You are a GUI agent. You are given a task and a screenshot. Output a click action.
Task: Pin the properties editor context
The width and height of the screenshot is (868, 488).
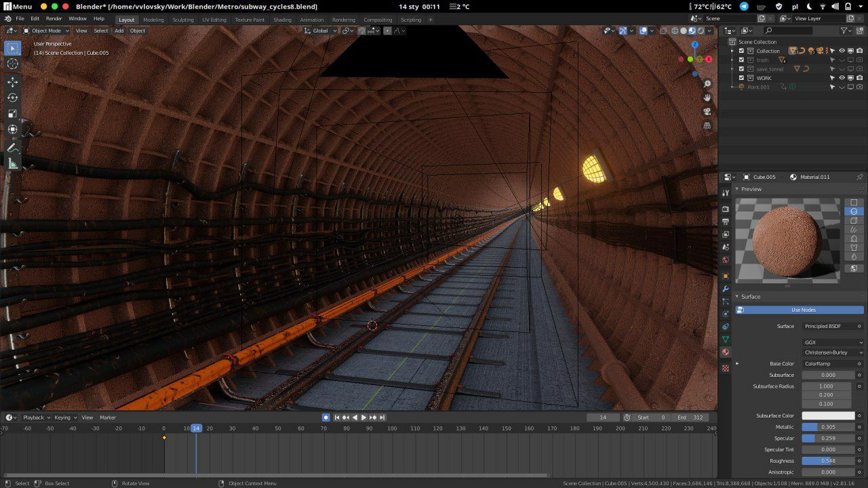pos(860,177)
